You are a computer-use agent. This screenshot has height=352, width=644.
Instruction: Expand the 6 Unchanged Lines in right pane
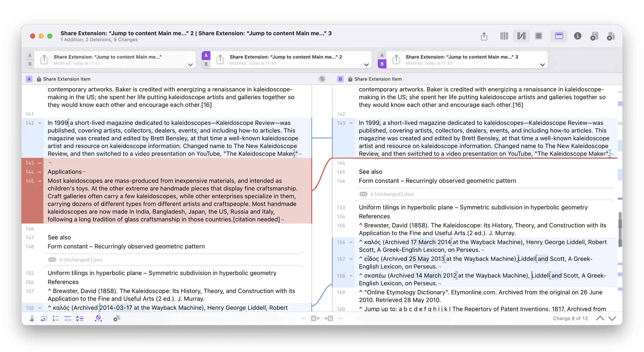pos(364,194)
